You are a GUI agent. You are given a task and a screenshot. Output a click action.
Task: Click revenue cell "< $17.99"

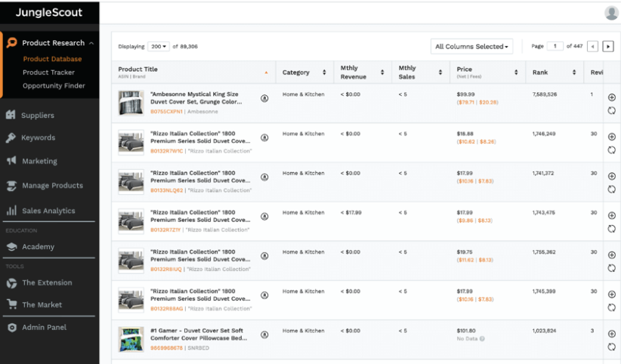pos(351,213)
